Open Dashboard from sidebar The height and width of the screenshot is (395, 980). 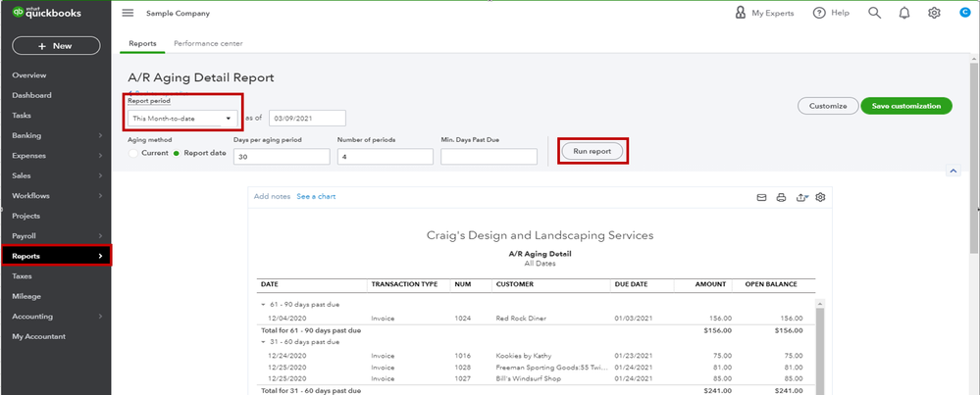tap(31, 95)
